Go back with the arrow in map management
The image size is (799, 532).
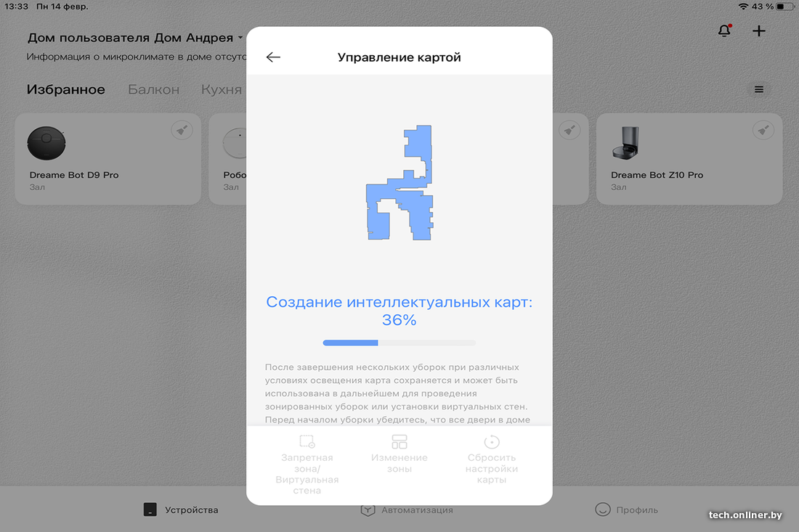pos(273,57)
